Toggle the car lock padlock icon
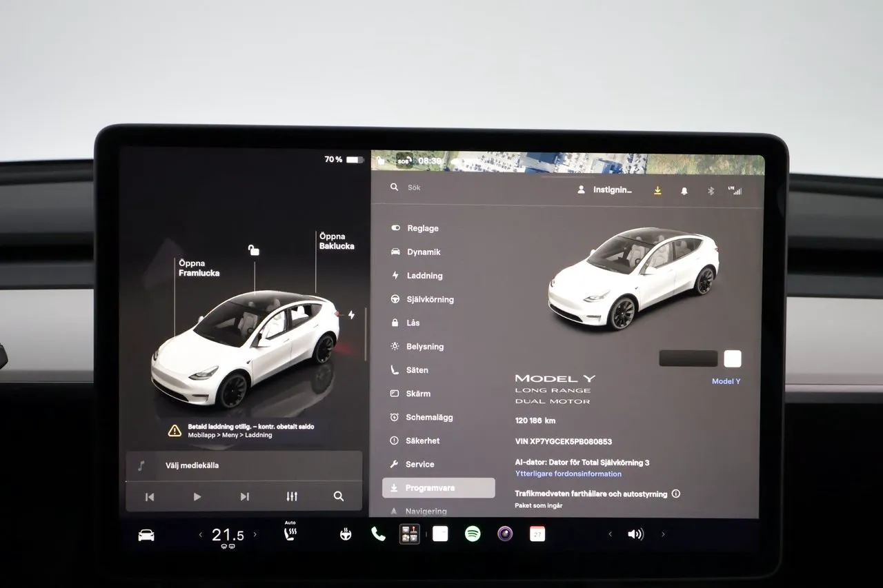Viewport: 883px width, 588px height. click(x=254, y=250)
